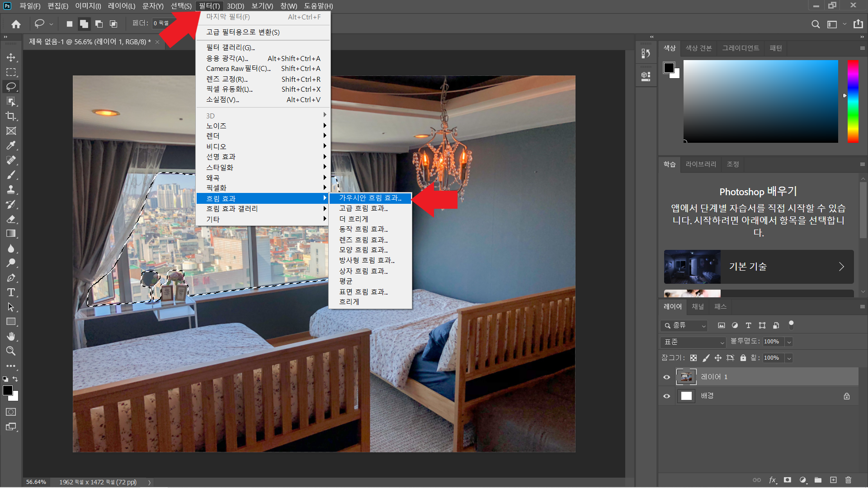The height and width of the screenshot is (488, 868).
Task: Click the delete layer trash icon
Action: point(848,480)
